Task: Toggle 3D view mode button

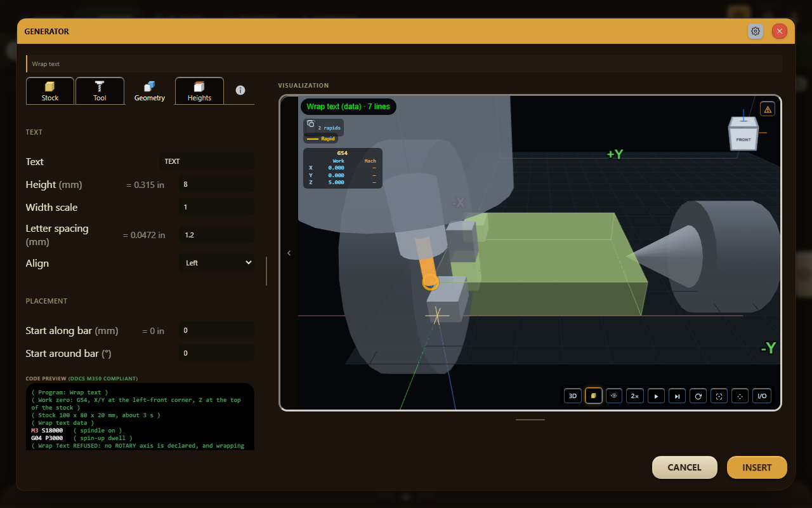Action: click(573, 396)
